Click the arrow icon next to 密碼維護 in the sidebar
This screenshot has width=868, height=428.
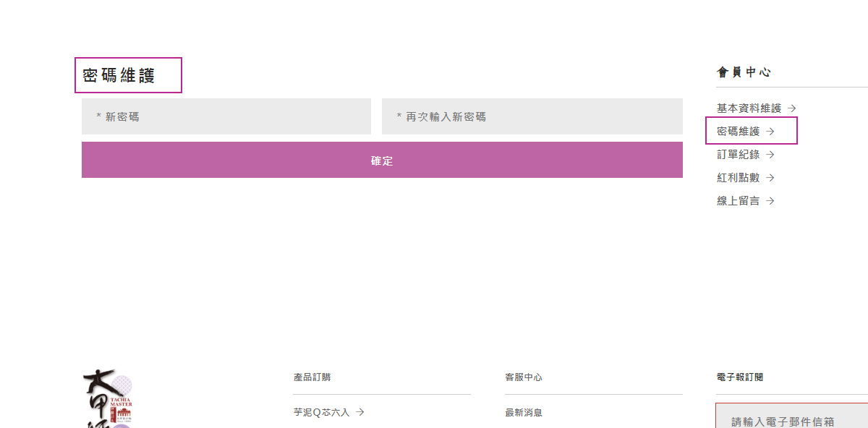(x=770, y=132)
